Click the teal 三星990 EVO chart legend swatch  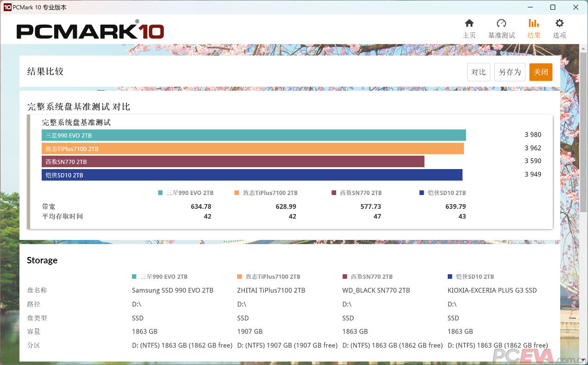pos(160,193)
